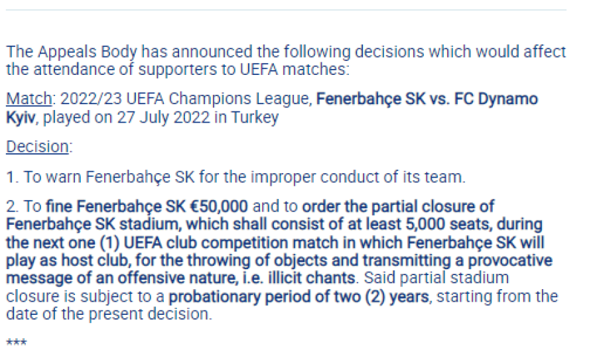This screenshot has width=597, height=364.
Task: Click "2022/23 UEFA Champions League" text
Action: click(186, 99)
